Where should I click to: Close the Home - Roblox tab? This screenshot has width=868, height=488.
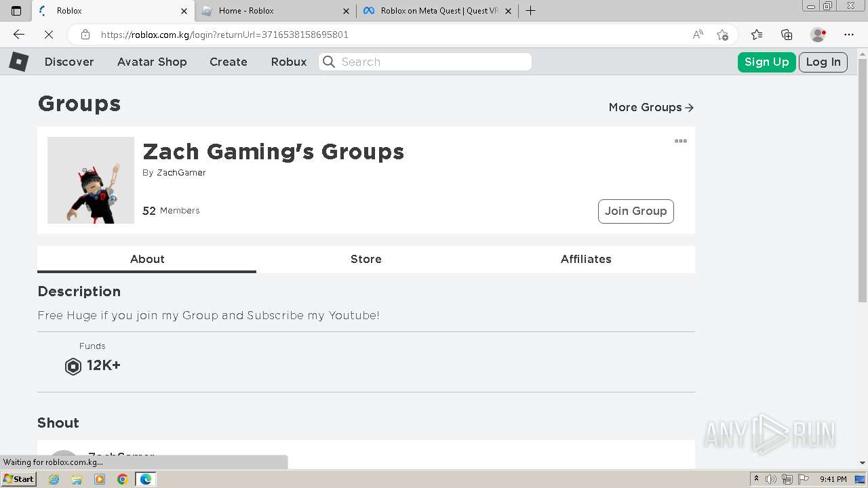click(347, 11)
